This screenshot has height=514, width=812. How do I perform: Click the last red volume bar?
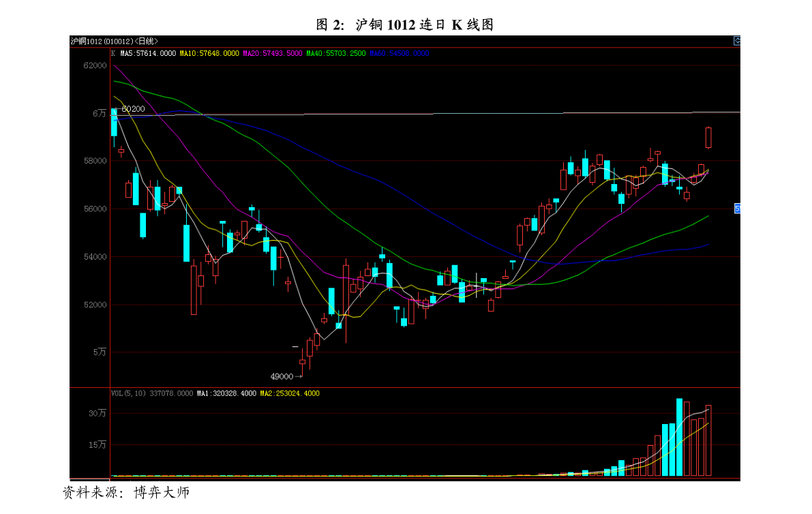click(708, 440)
